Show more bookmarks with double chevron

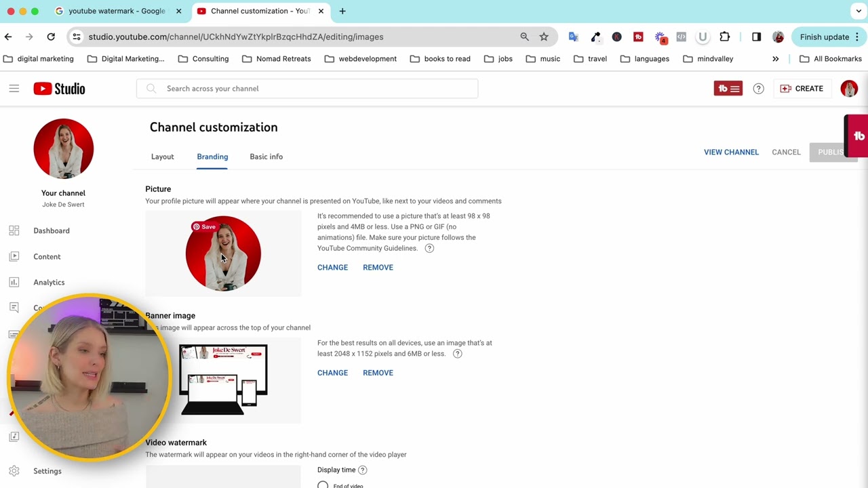(776, 59)
